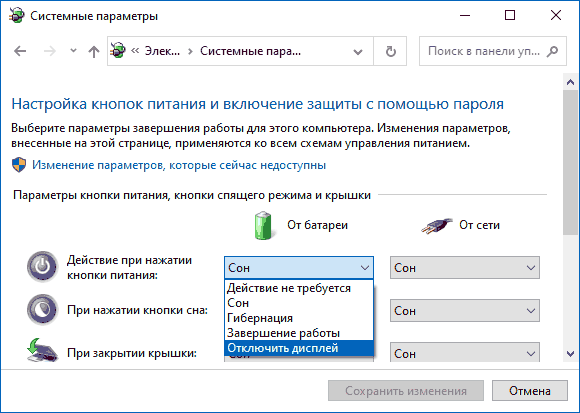The height and width of the screenshot is (413, 580).
Task: Click 'Изменение параметров, которые сейчас недоступны' link
Action: coord(179,165)
